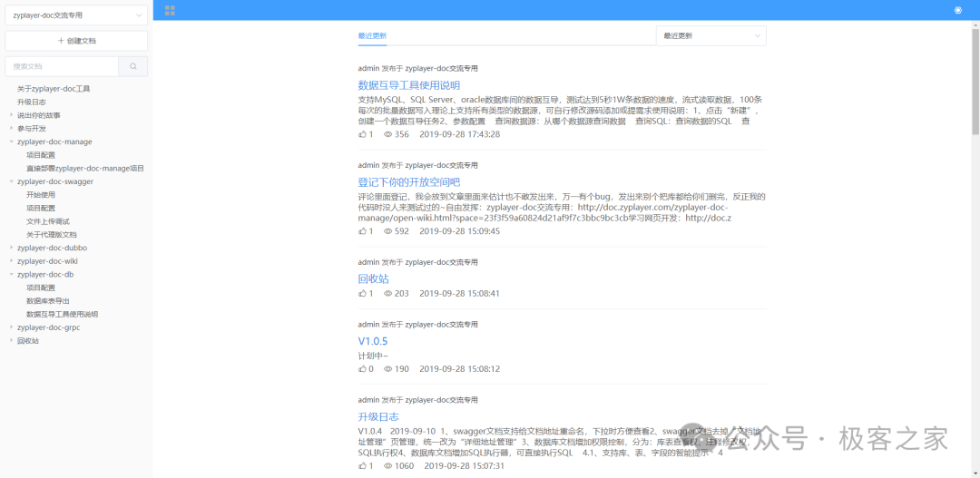Collapse the zyplayer-doc-db tree node
This screenshot has height=478, width=980.
click(11, 274)
